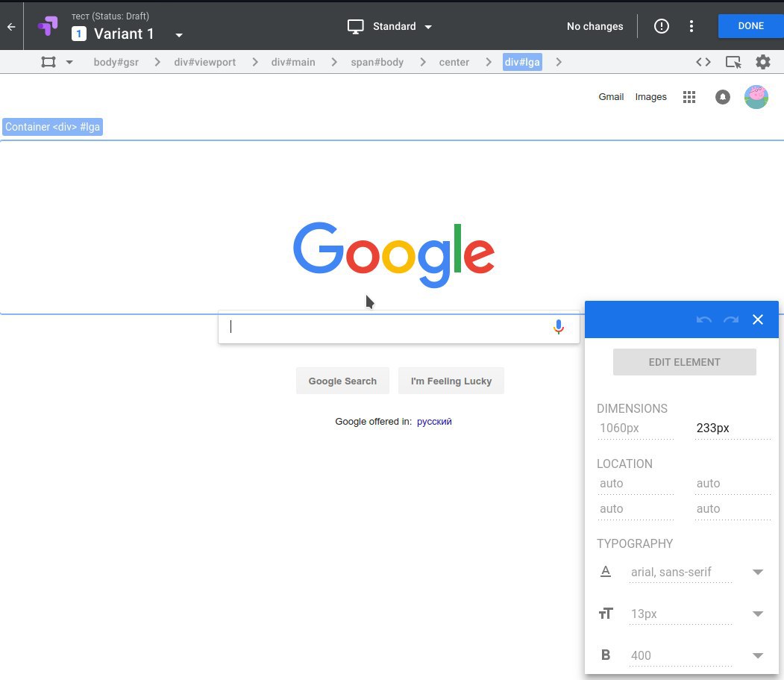Open the notifications bell icon
This screenshot has width=784, height=680.
[x=723, y=97]
